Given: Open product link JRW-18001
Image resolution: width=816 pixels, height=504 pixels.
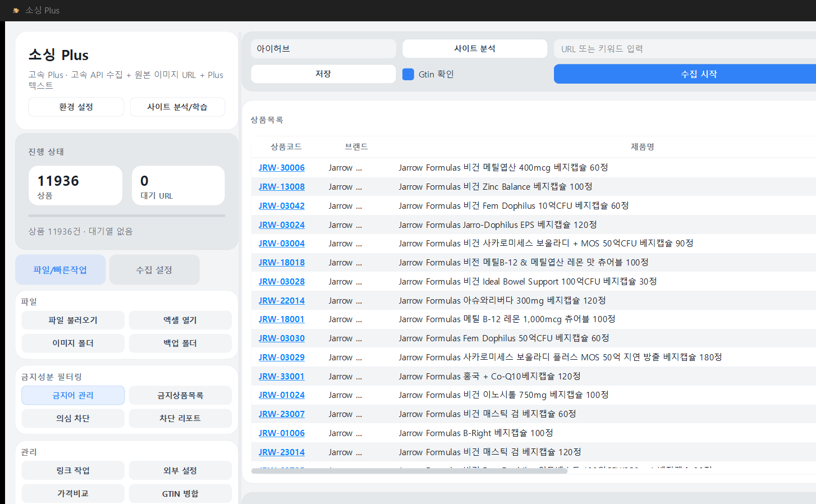Looking at the screenshot, I should 282,319.
